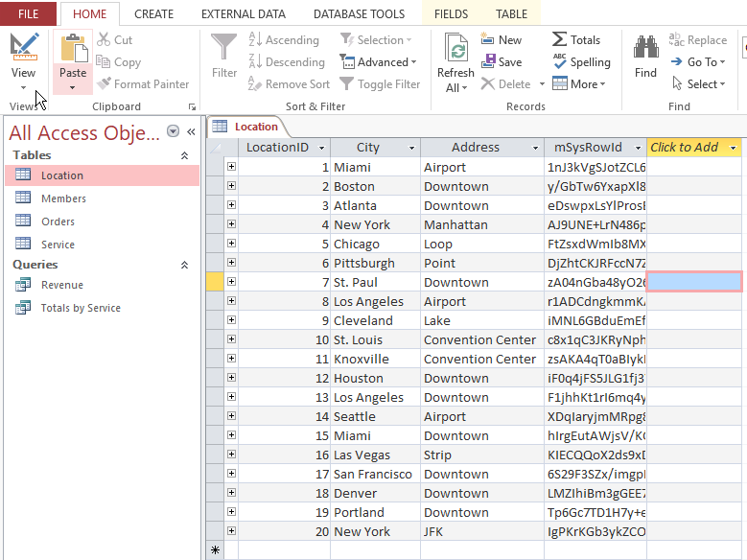Open the Service table
747x560 pixels.
point(102,244)
